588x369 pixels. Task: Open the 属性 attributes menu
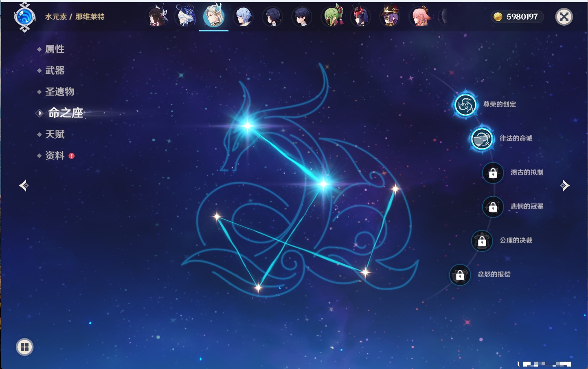coord(55,49)
